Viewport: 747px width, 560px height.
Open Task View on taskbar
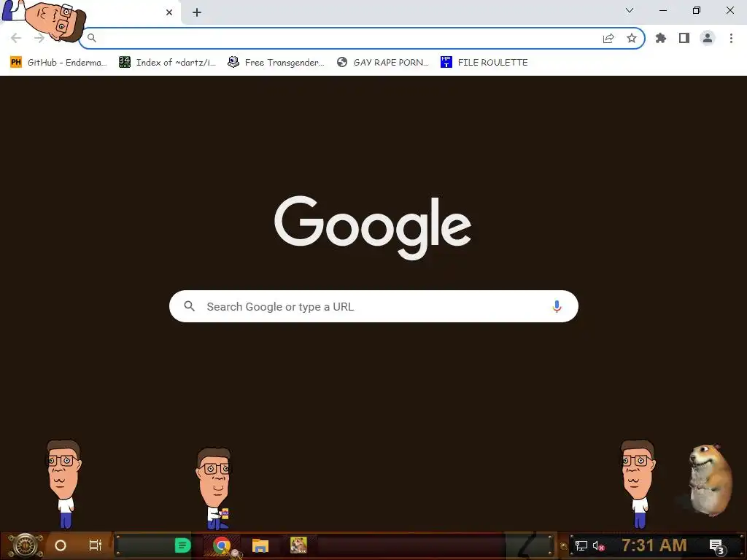96,545
